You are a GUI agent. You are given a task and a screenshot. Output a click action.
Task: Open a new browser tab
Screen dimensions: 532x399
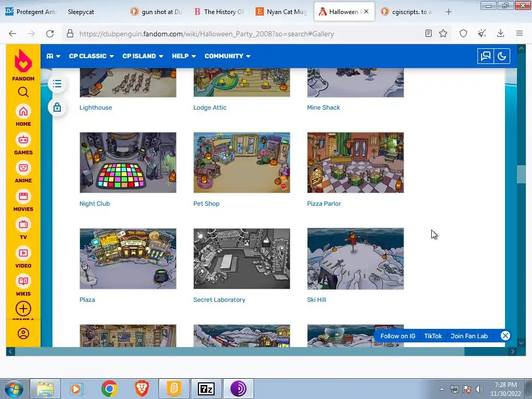(x=448, y=12)
